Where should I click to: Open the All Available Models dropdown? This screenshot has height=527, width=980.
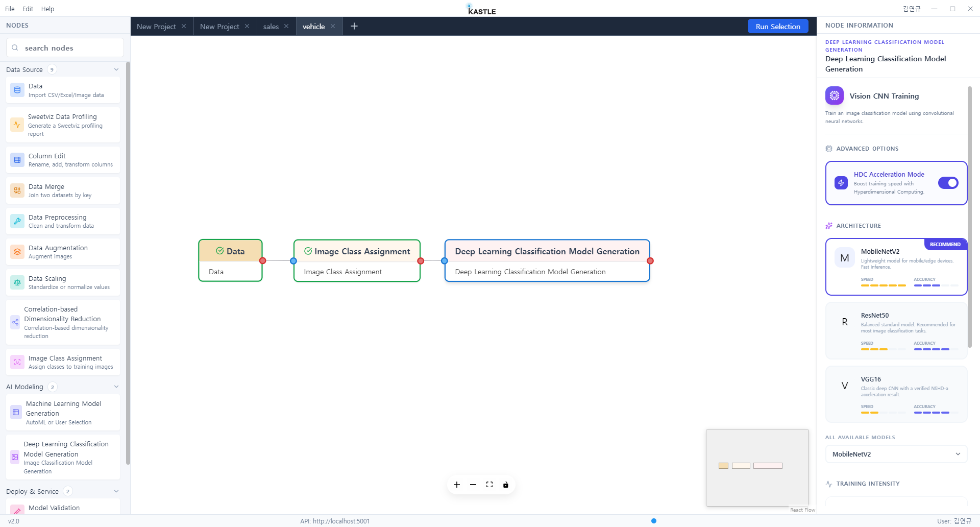point(896,454)
